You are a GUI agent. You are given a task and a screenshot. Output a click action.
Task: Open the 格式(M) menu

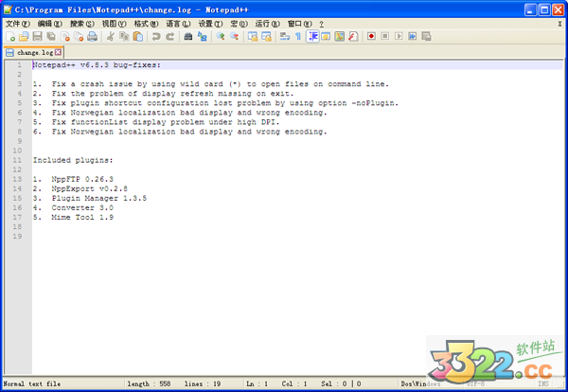tap(147, 24)
